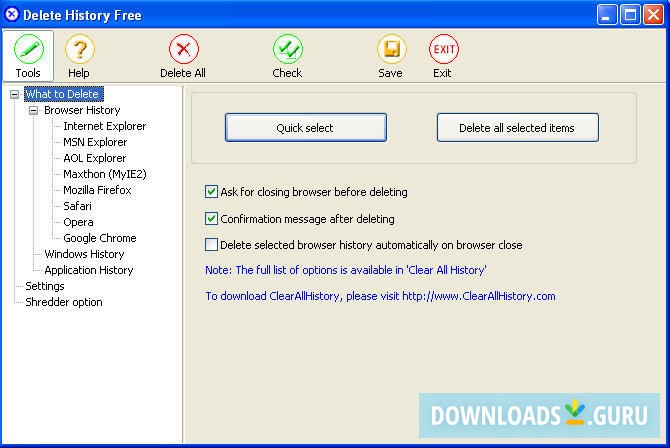Select Safari in the tree
This screenshot has width=670, height=448.
[x=77, y=206]
